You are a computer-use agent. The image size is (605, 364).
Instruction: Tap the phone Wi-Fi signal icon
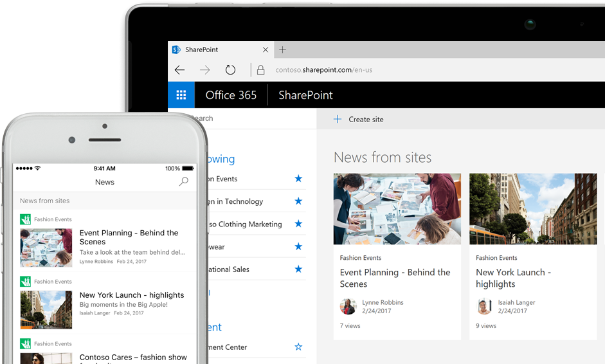click(x=37, y=168)
